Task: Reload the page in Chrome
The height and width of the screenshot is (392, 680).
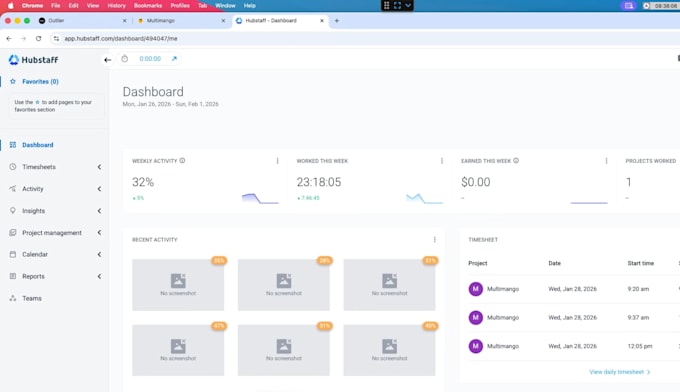Action: (38, 39)
